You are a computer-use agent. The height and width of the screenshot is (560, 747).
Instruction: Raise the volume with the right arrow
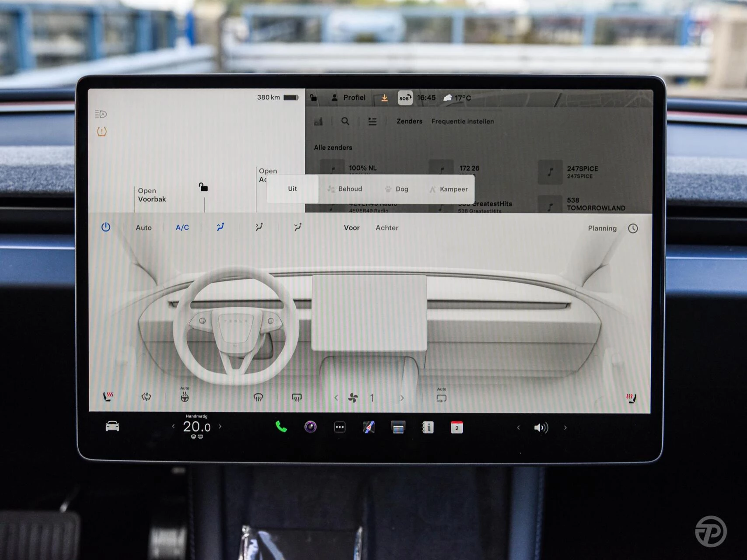point(565,428)
